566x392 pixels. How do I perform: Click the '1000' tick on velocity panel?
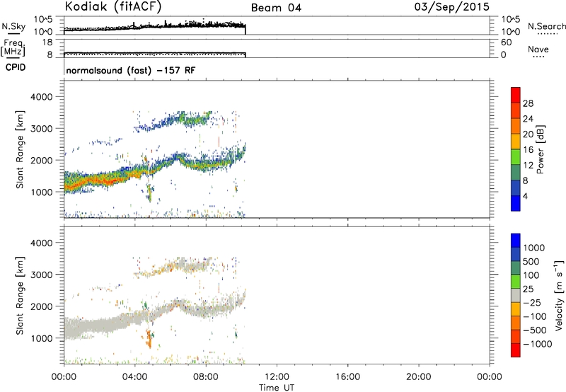(41, 339)
